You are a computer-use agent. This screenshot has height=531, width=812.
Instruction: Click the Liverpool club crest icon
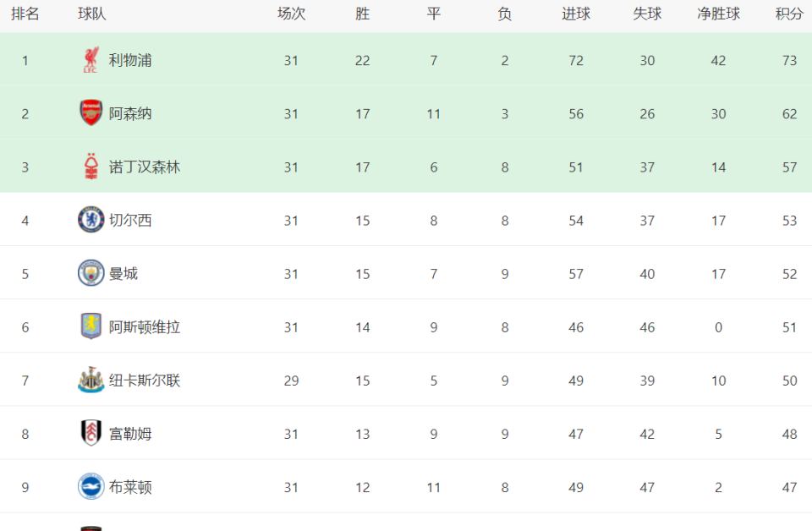click(x=91, y=60)
